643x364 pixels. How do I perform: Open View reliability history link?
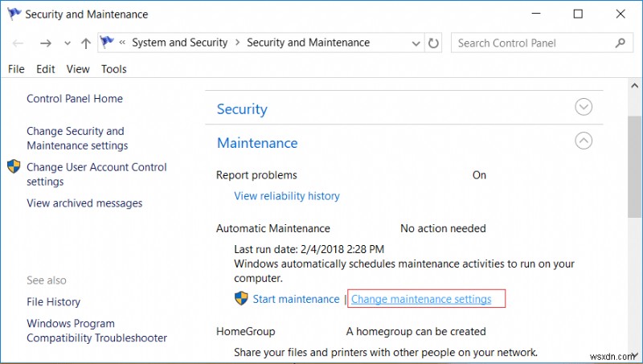click(287, 196)
